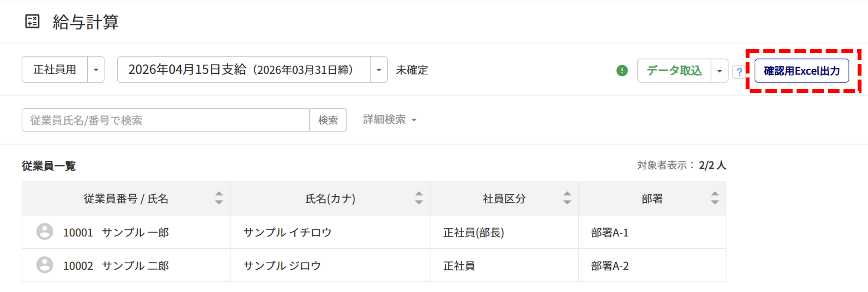Click the 検索 search button
The width and height of the screenshot is (868, 292).
coord(328,120)
